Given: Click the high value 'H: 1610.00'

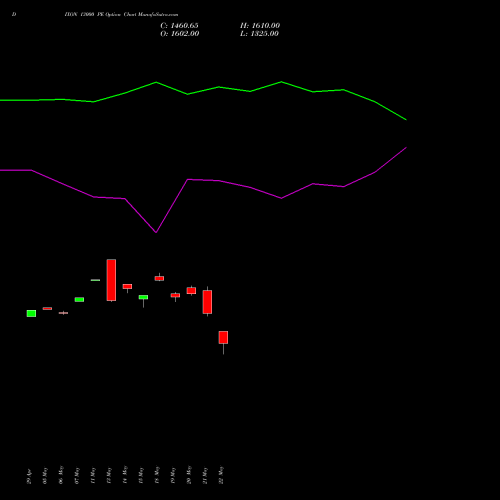Looking at the screenshot, I should (x=260, y=26).
